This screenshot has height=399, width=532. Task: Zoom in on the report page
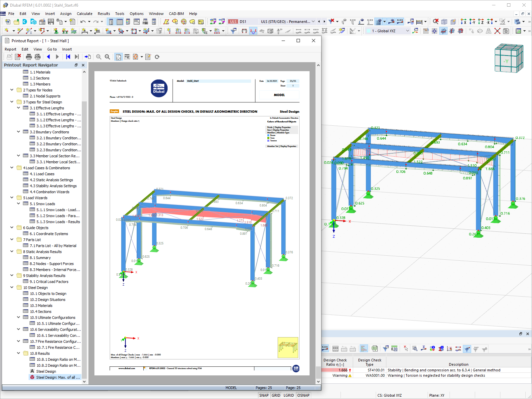point(99,57)
